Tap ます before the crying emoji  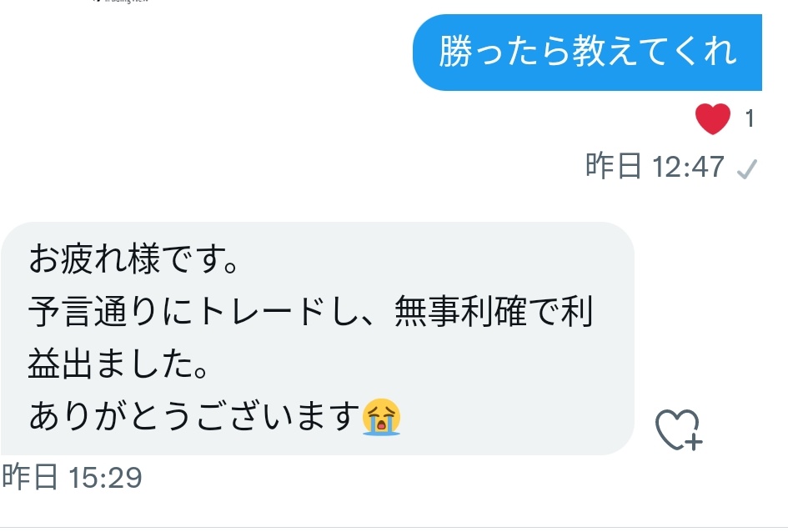(328, 416)
